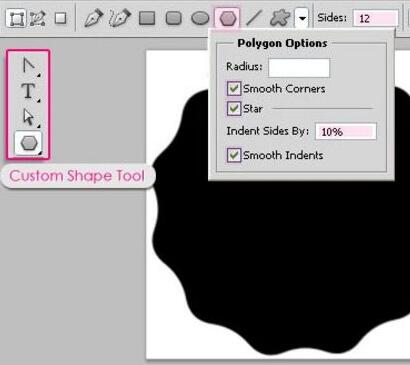Choose the Pen tool in options bar
This screenshot has height=365, width=410.
(93, 18)
